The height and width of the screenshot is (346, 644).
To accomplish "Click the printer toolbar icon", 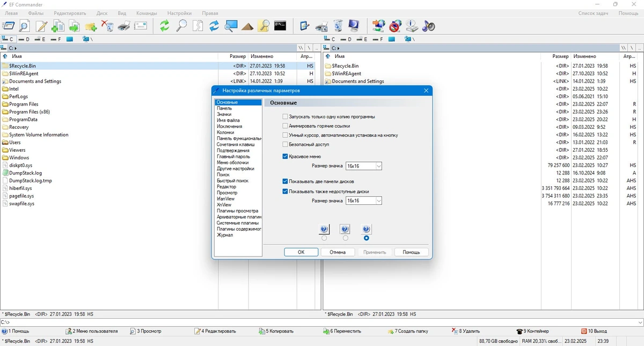I will 124,25.
